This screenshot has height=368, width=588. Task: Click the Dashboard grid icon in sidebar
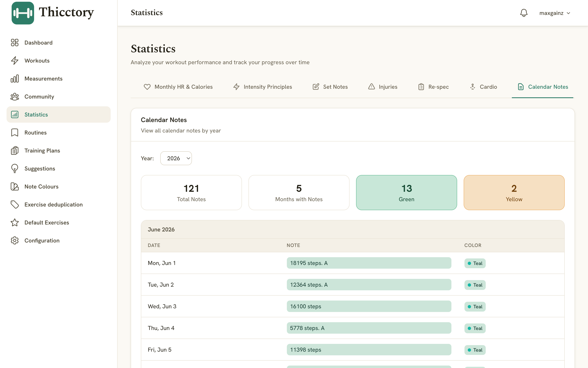click(14, 43)
